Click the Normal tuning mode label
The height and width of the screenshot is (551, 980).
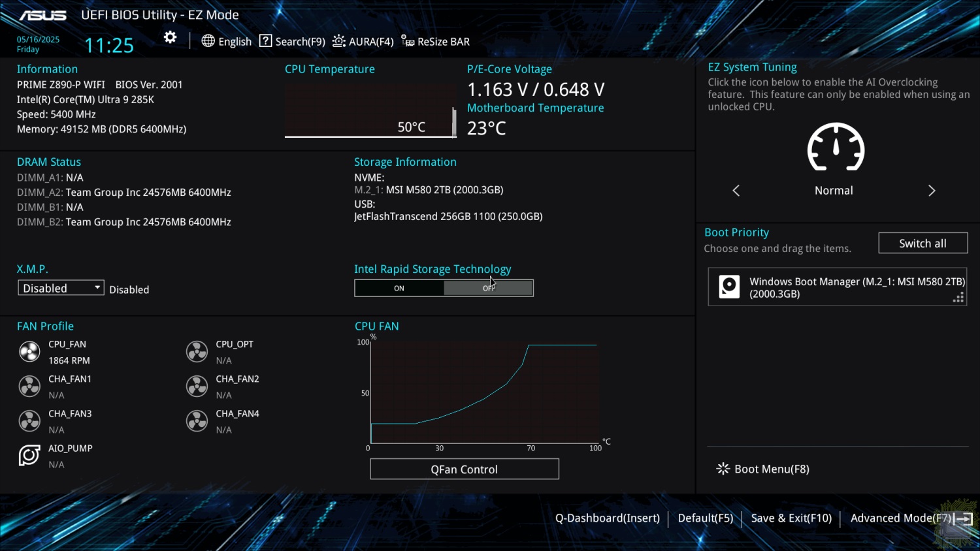(834, 191)
